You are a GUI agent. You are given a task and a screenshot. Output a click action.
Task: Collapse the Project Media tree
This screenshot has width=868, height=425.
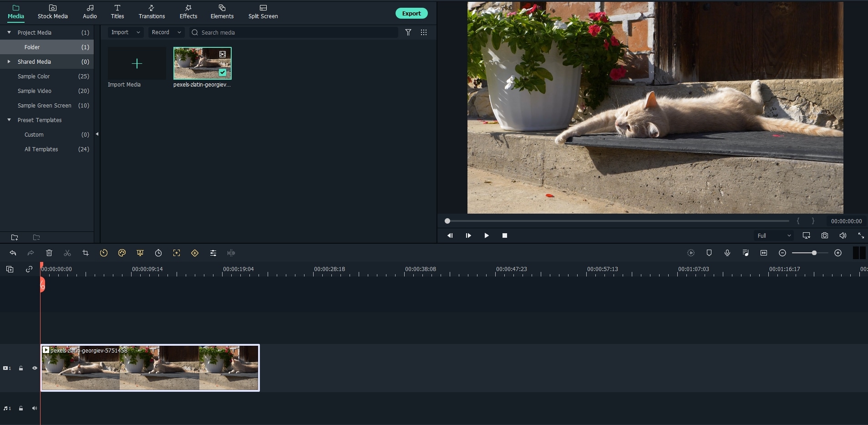(x=9, y=32)
